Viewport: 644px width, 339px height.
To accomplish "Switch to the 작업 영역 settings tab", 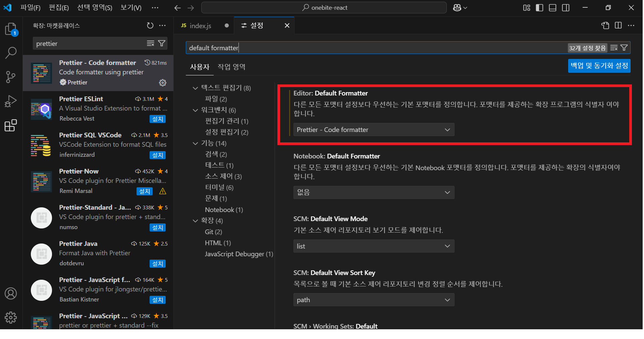I will 231,67.
